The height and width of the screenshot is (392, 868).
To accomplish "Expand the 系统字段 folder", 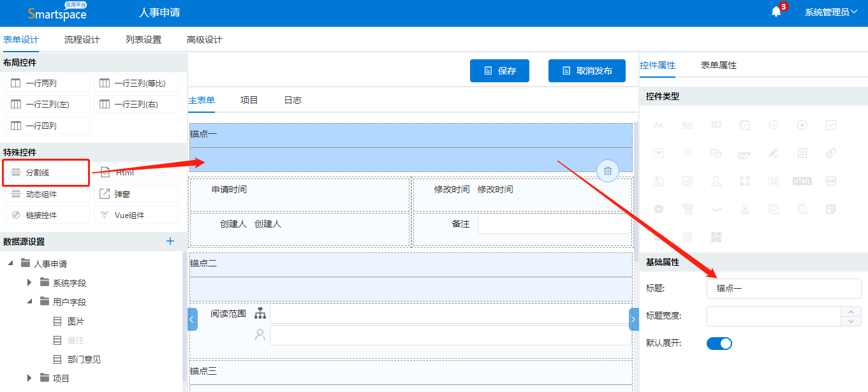I will point(29,282).
